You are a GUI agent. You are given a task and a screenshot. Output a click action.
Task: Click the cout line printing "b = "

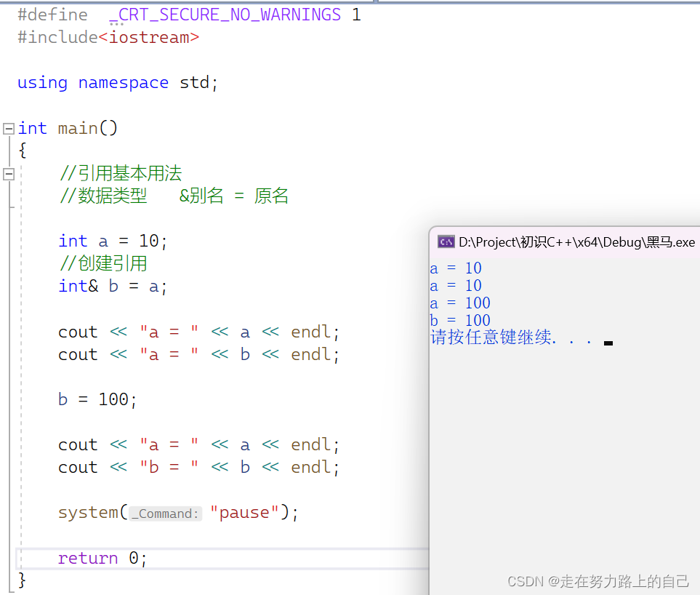[198, 467]
